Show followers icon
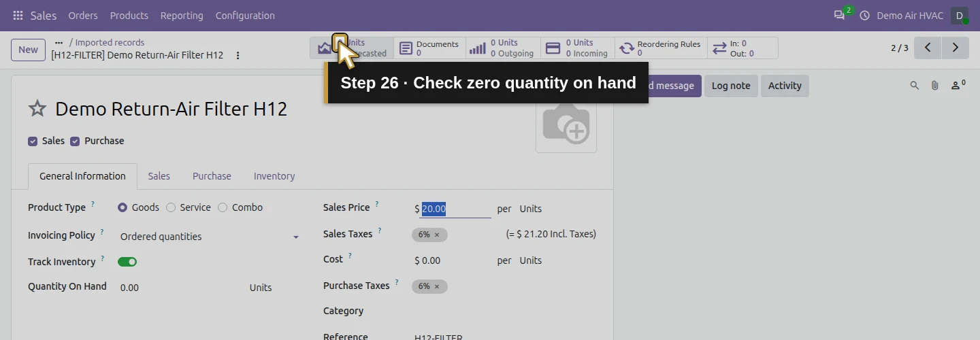The height and width of the screenshot is (340, 980). pos(958,85)
